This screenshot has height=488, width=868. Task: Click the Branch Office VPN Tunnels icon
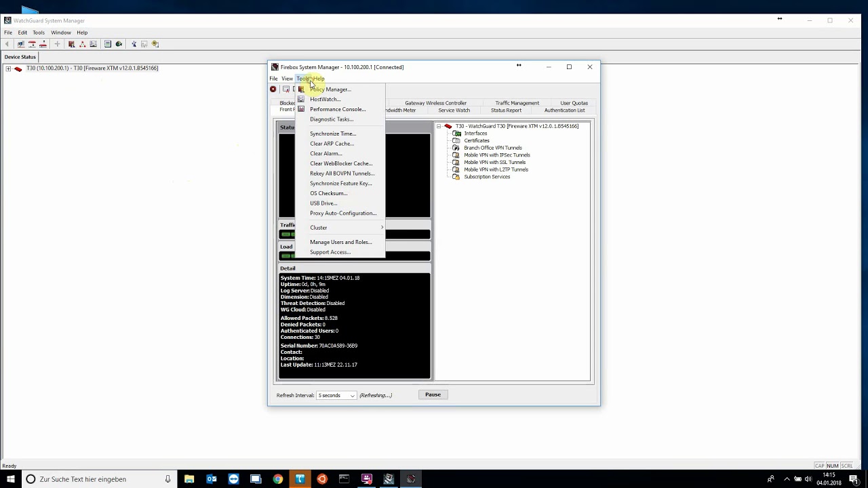coord(456,148)
